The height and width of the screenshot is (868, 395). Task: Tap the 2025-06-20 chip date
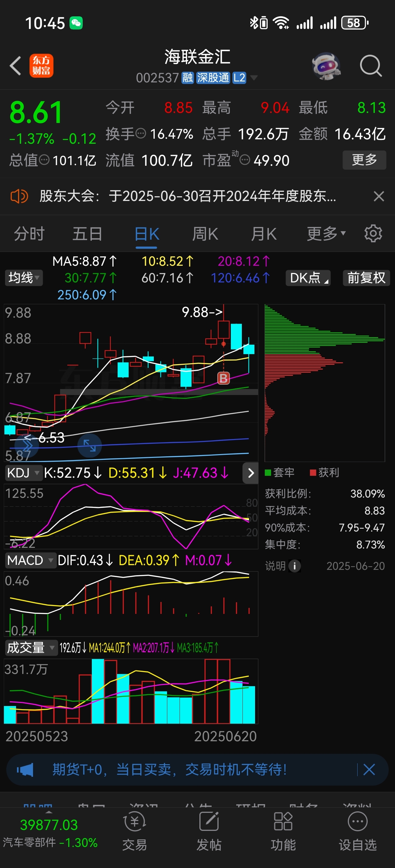tap(356, 566)
